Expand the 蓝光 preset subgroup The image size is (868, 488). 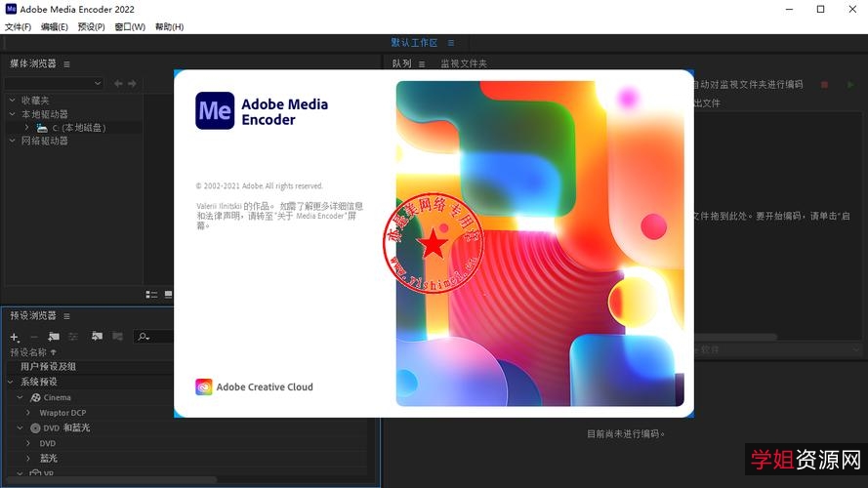(28, 458)
